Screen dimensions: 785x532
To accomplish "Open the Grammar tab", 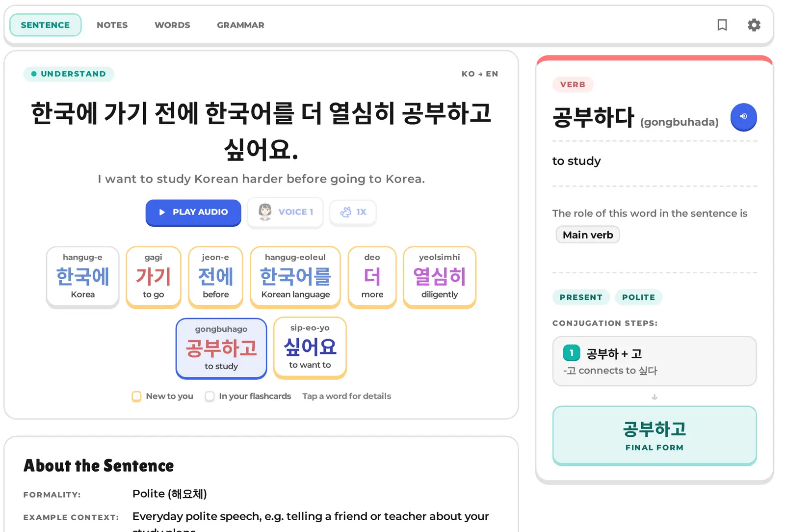I will [x=240, y=25].
